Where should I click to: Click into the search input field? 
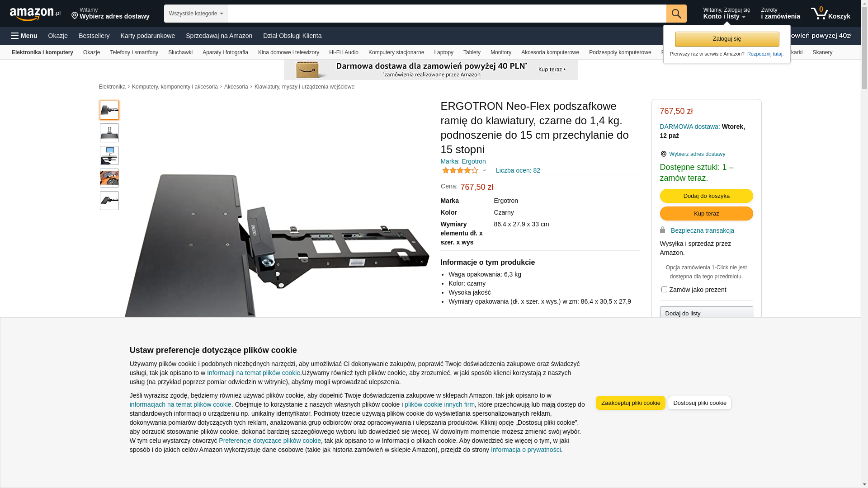[x=447, y=14]
